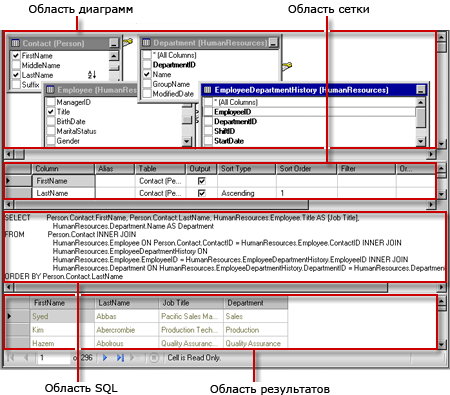450x395 pixels.
Task: Check ShiftID in EmployeeDepartmentHistory table
Action: click(208, 131)
